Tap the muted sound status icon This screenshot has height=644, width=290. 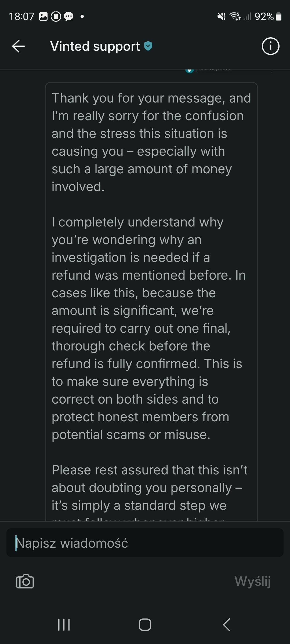click(x=222, y=17)
